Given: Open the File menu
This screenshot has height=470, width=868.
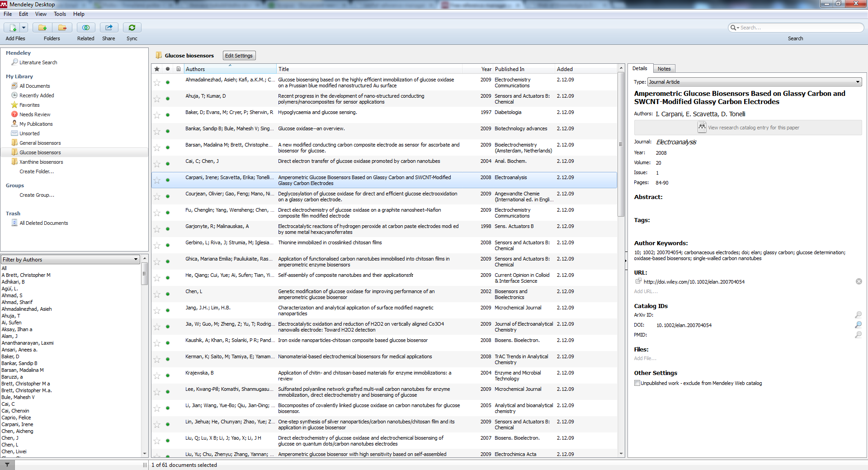Looking at the screenshot, I should (x=8, y=14).
